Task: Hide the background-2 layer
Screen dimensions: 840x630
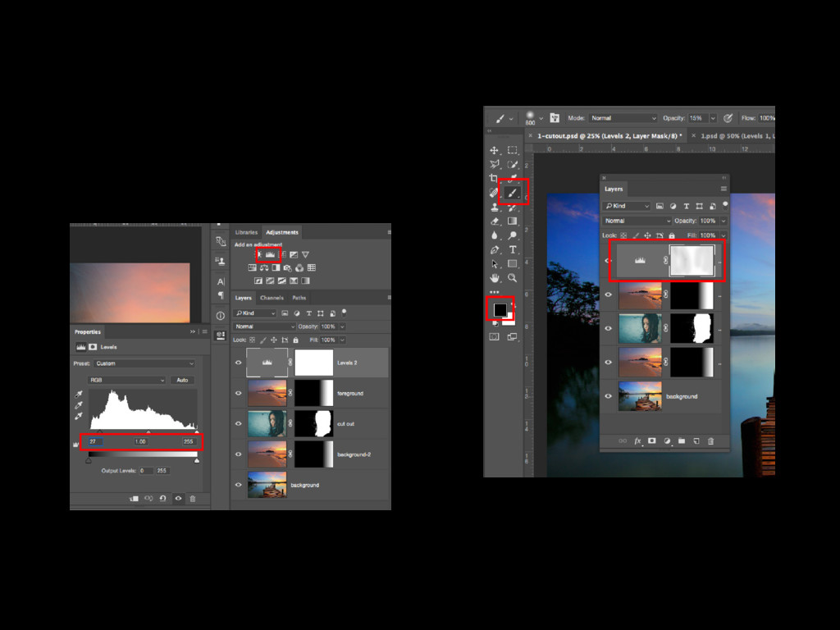Action: point(239,454)
